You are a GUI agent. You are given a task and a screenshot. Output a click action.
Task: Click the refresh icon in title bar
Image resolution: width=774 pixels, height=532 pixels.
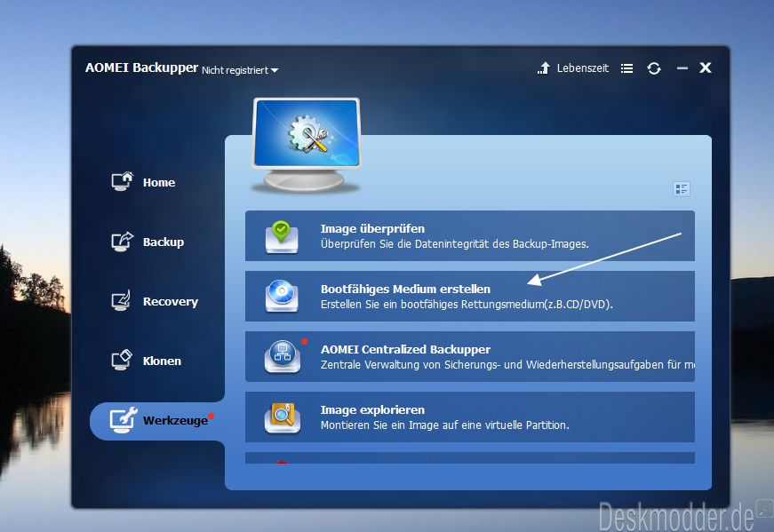coord(654,68)
